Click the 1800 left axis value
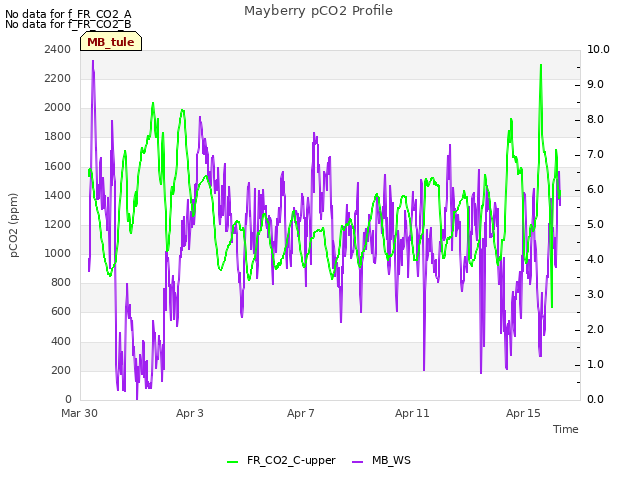This screenshot has height=480, width=640. coord(58,137)
